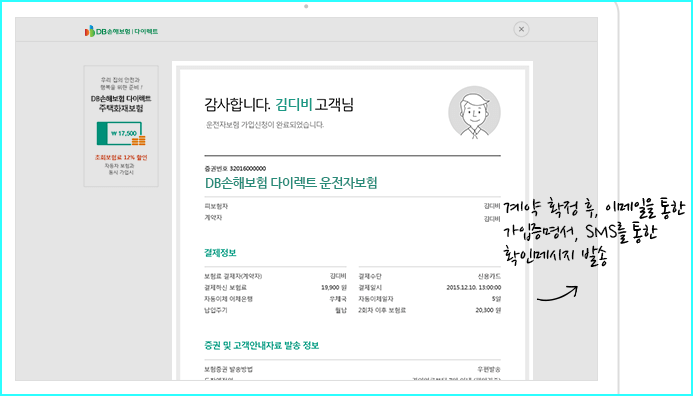Click the '우체국' bank value
The image size is (693, 396).
(x=338, y=299)
